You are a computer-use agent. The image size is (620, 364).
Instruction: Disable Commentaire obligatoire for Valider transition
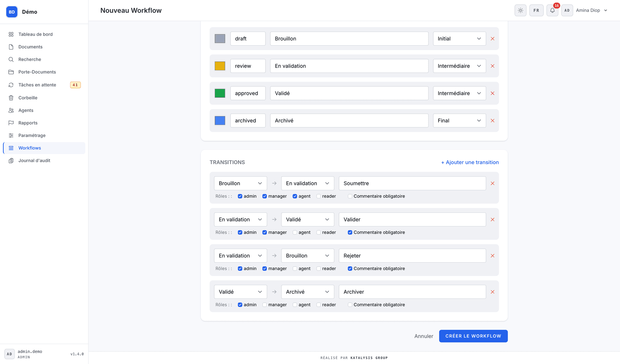350,233
